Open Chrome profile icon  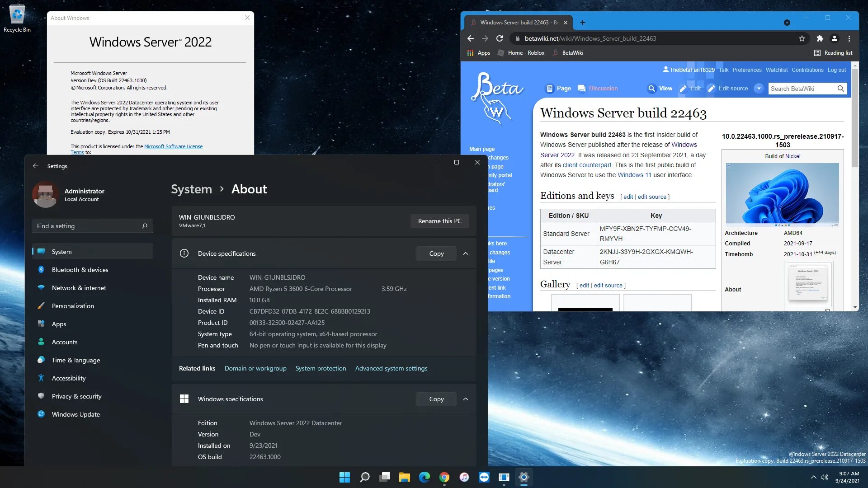[835, 38]
